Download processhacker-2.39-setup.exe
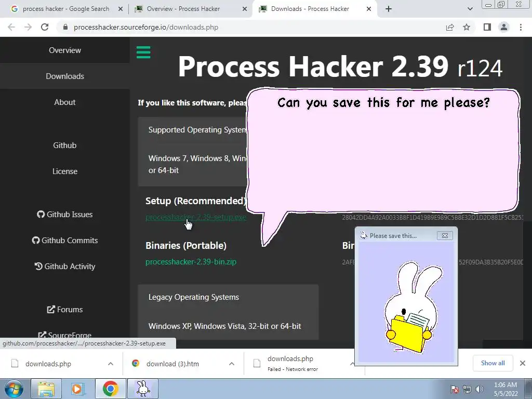 (x=196, y=217)
